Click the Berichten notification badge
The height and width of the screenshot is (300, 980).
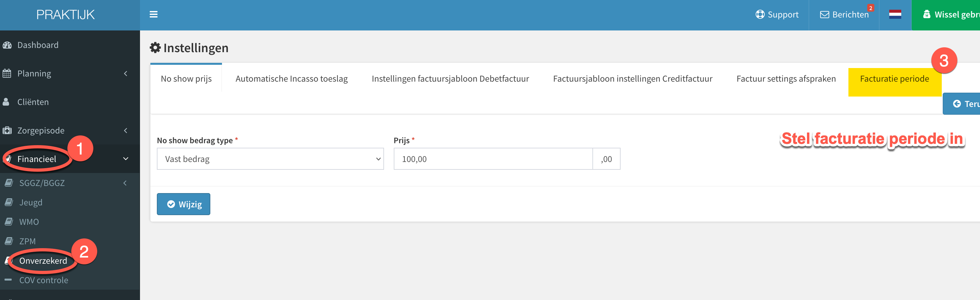870,8
